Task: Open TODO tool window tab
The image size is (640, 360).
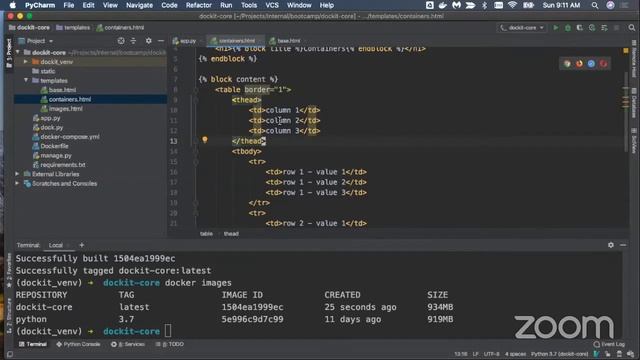Action: [170, 344]
